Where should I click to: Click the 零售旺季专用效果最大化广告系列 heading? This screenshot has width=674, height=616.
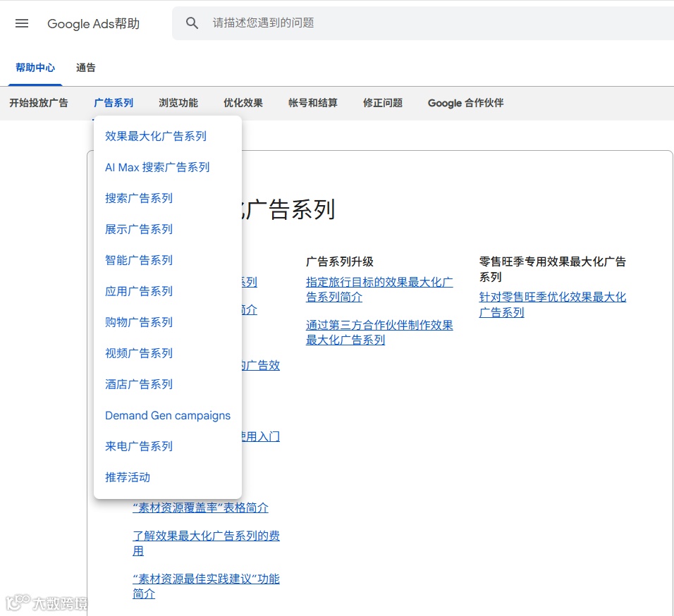coord(552,269)
